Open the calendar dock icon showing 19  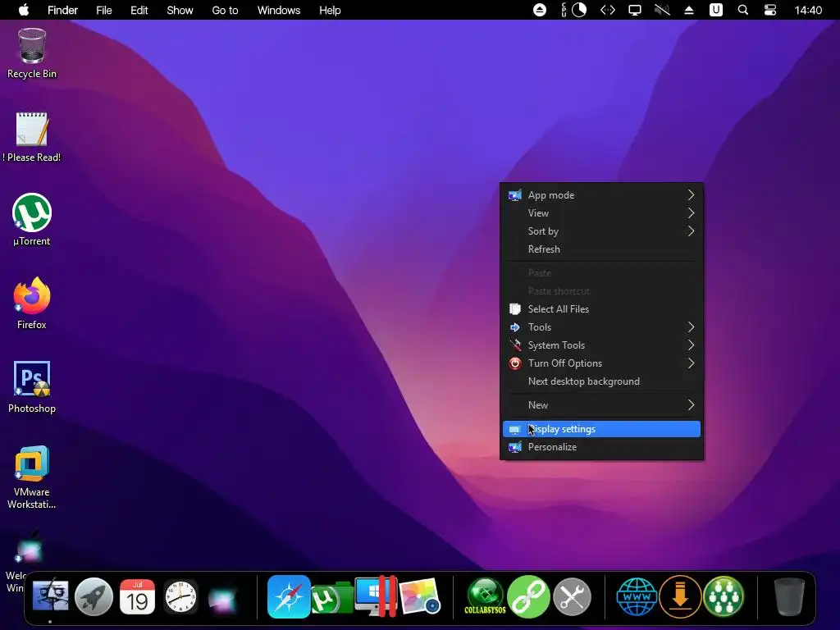coord(137,596)
